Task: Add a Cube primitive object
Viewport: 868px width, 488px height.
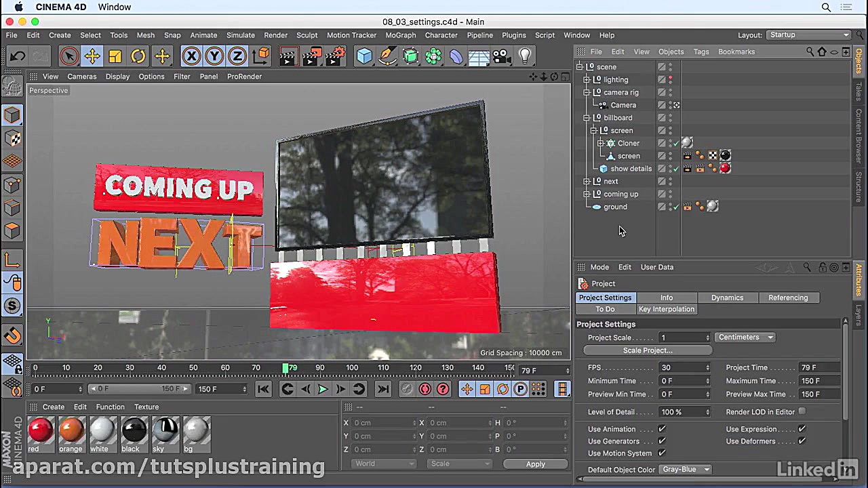Action: (364, 56)
